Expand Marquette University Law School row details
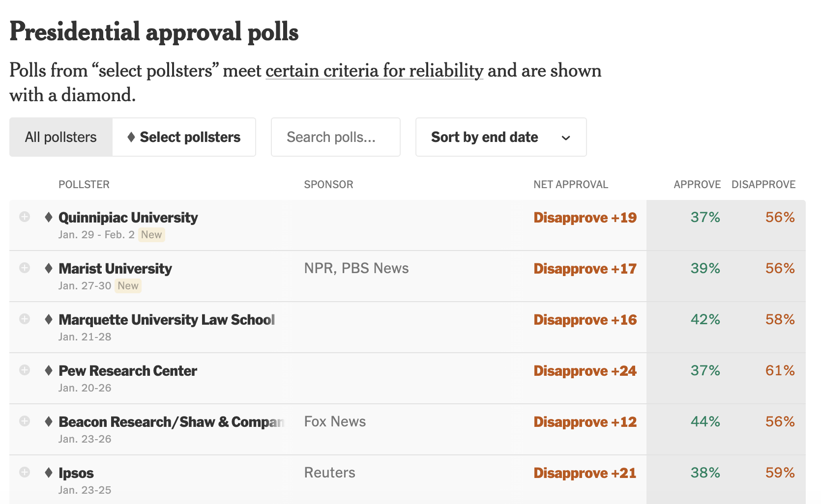821x504 pixels. [25, 319]
